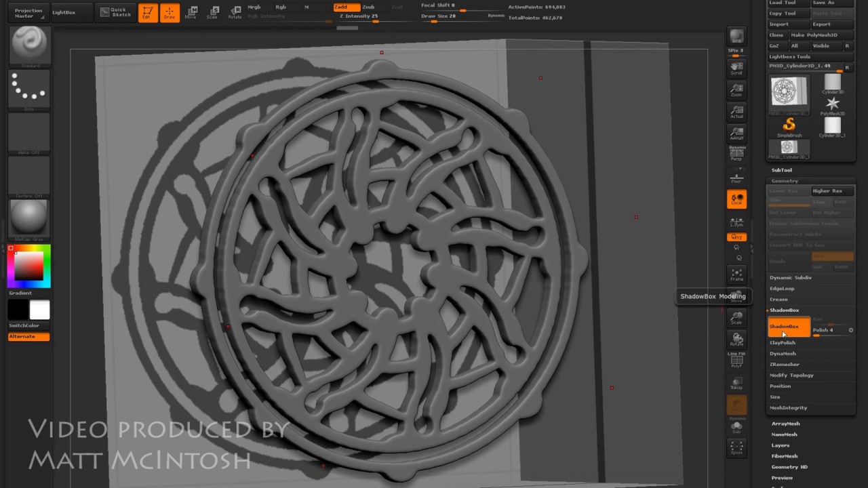The height and width of the screenshot is (488, 868).
Task: Disable the ShadowBox toggle button
Action: pyautogui.click(x=789, y=327)
